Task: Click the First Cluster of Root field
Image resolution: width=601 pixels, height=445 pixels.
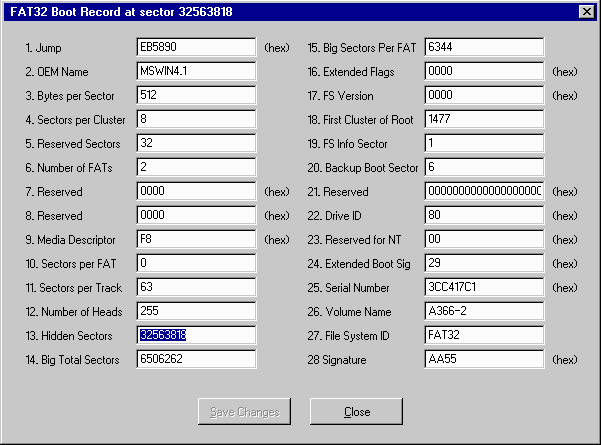Action: click(483, 119)
